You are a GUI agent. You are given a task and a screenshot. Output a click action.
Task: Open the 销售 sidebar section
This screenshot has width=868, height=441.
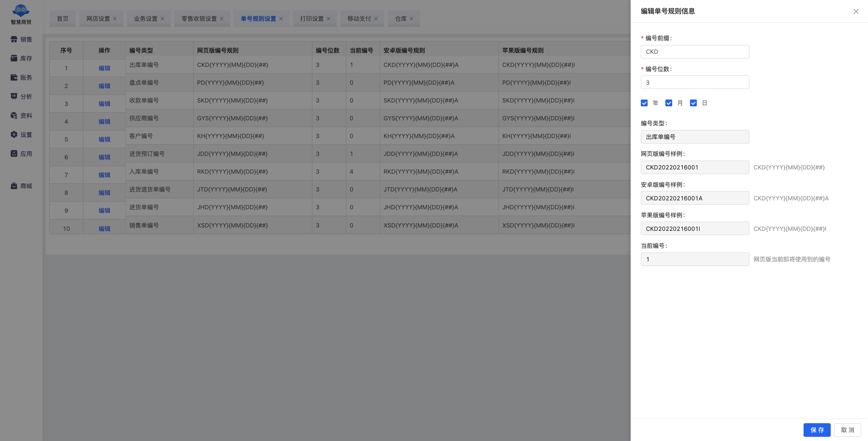coord(21,39)
